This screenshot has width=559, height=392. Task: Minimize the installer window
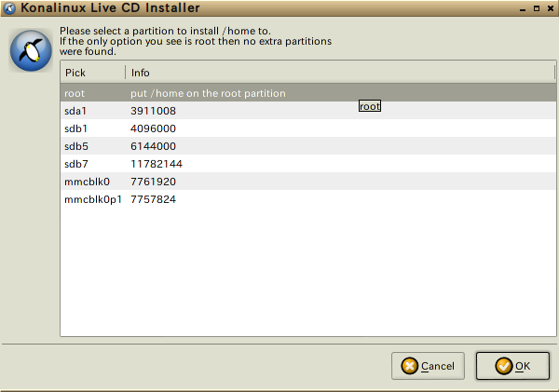click(x=523, y=8)
